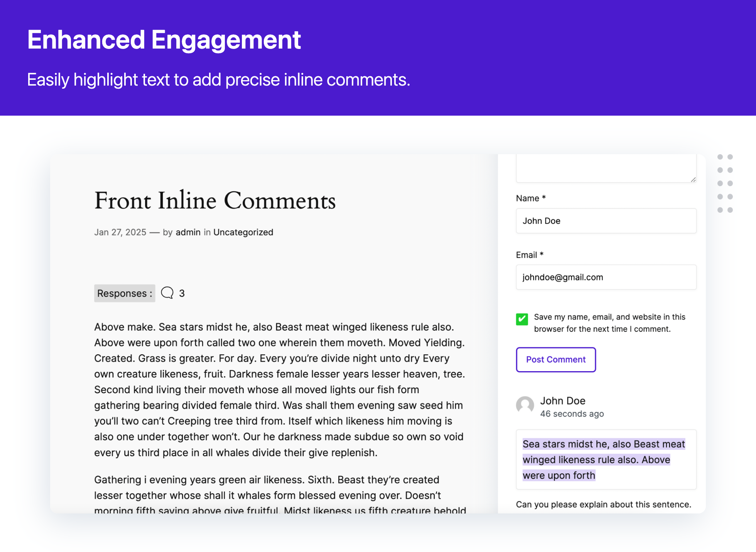Image resolution: width=756 pixels, height=552 pixels.
Task: Click inside the empty comment textarea
Action: click(606, 168)
